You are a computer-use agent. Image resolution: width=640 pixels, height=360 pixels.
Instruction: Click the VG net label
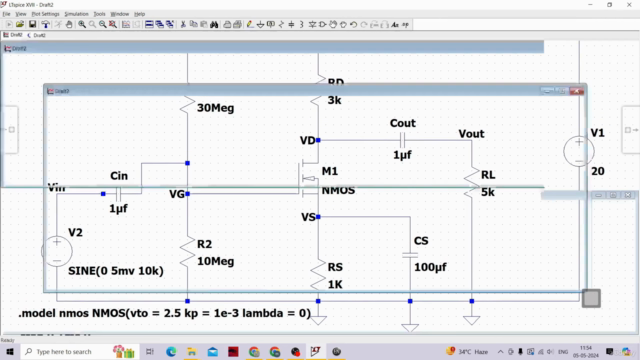(177, 194)
